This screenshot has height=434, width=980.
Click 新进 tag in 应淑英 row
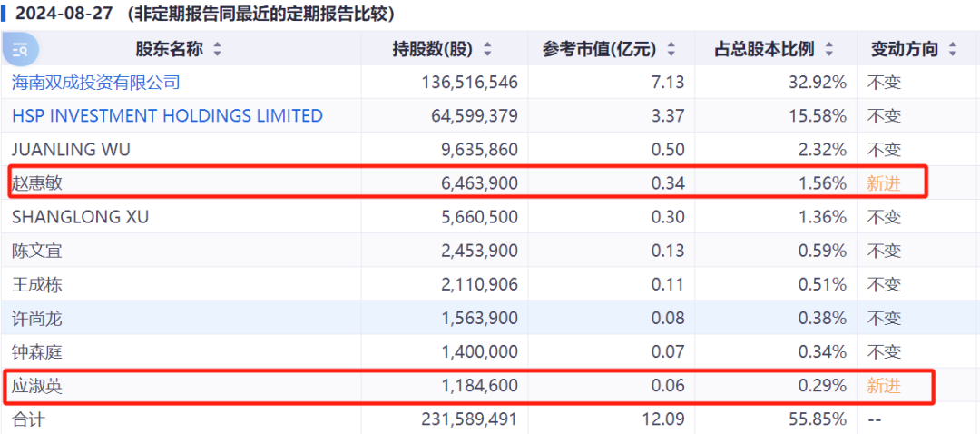pyautogui.click(x=884, y=386)
